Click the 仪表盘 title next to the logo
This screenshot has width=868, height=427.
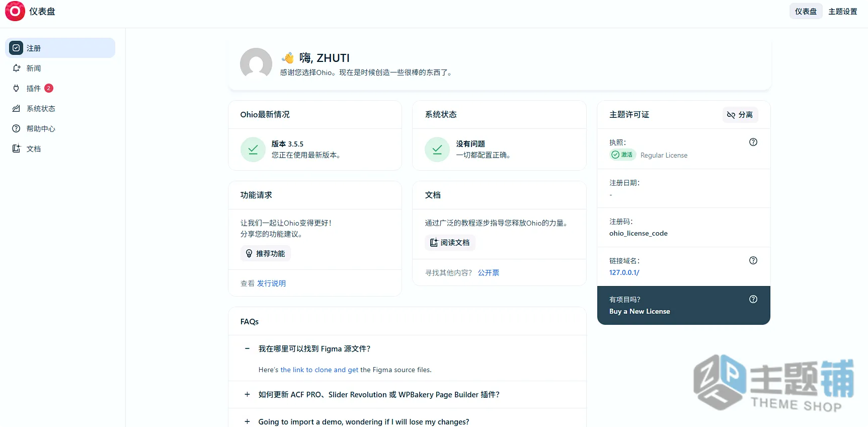point(42,11)
